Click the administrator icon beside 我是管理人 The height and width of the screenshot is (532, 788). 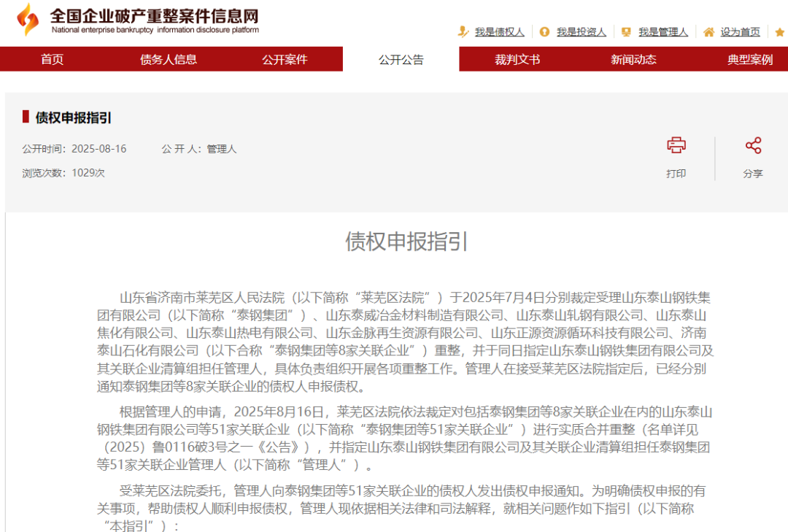pyautogui.click(x=626, y=31)
